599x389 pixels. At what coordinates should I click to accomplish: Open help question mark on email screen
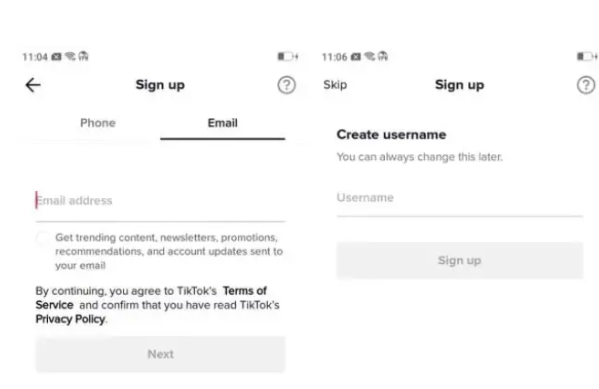[x=287, y=85]
